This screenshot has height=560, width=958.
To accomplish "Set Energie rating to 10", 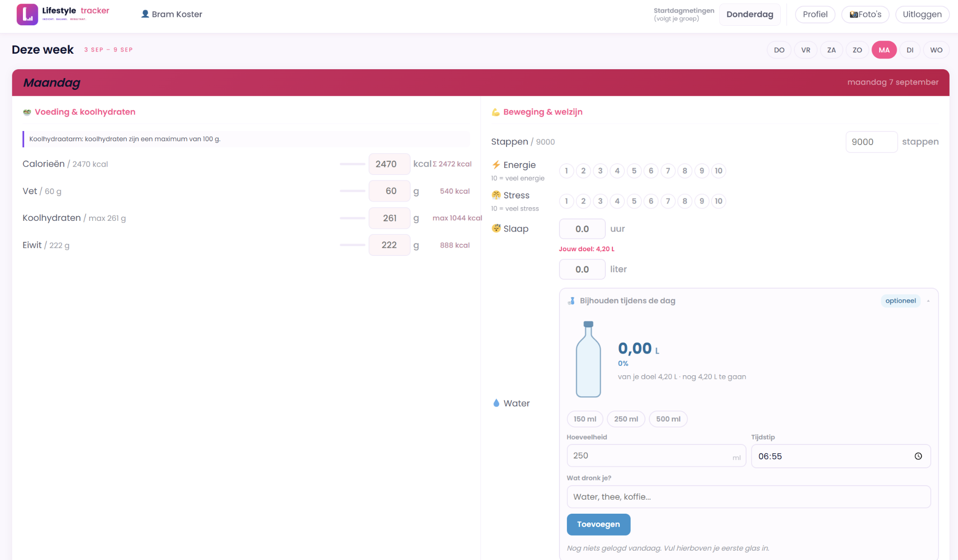I will coord(718,171).
